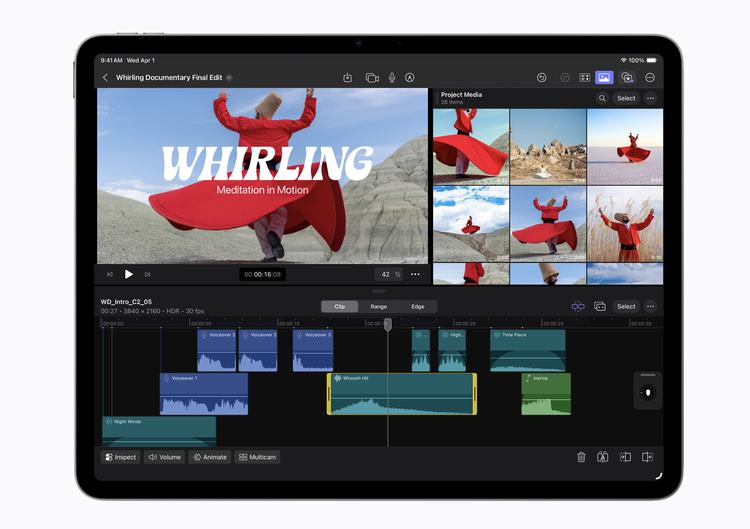Image resolution: width=750 pixels, height=529 pixels.
Task: Switch to Clip selection mode
Action: click(x=340, y=307)
